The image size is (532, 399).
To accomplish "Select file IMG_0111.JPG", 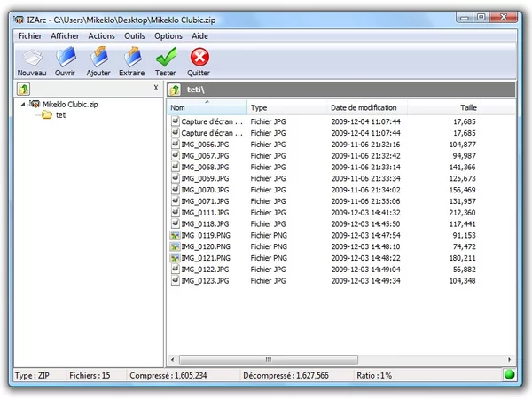I will tap(205, 213).
